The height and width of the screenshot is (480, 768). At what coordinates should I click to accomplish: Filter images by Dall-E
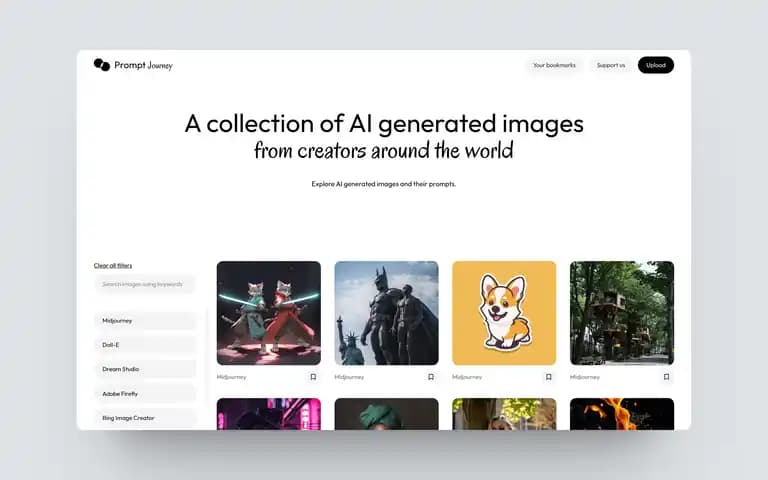coord(145,345)
